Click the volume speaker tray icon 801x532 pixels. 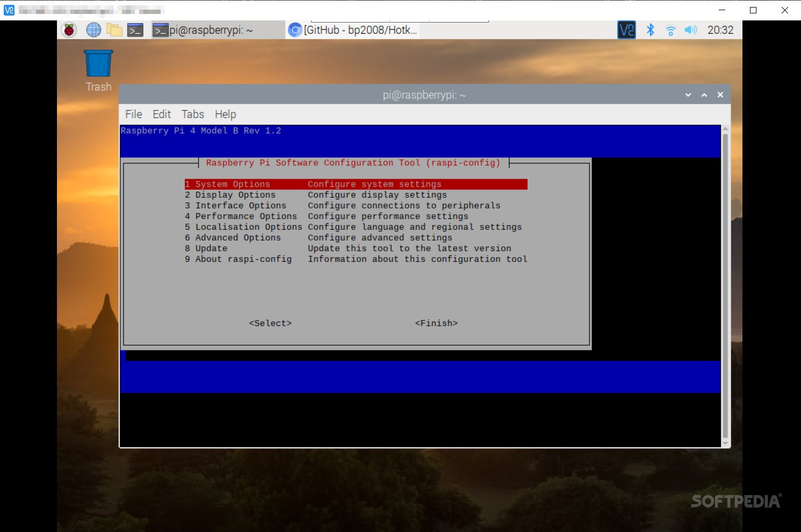click(691, 30)
